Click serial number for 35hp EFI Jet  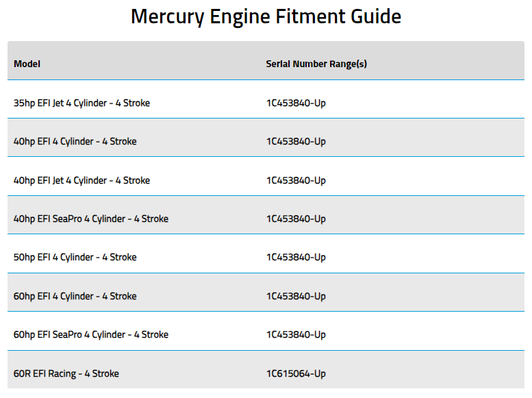[x=296, y=103]
